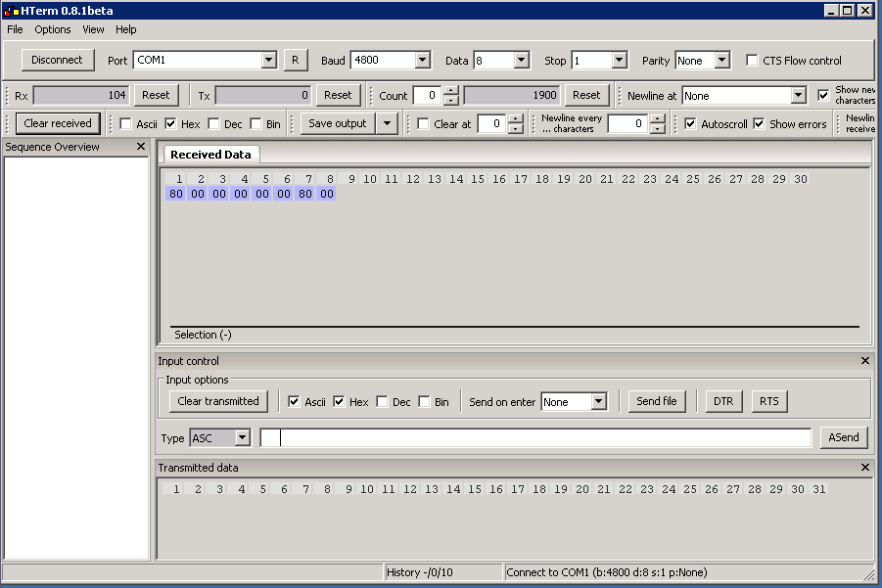Enable input Dec checkbox in Input options
This screenshot has height=588, width=882.
[382, 401]
